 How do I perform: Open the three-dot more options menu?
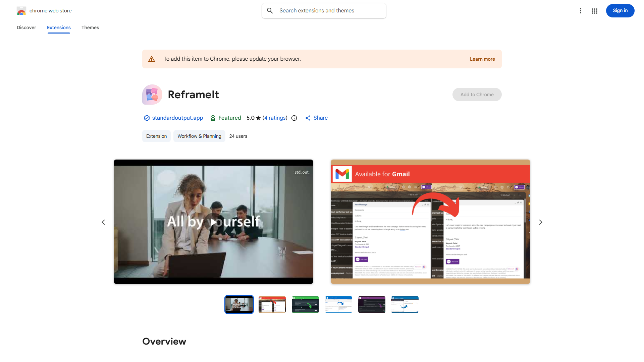click(x=580, y=11)
